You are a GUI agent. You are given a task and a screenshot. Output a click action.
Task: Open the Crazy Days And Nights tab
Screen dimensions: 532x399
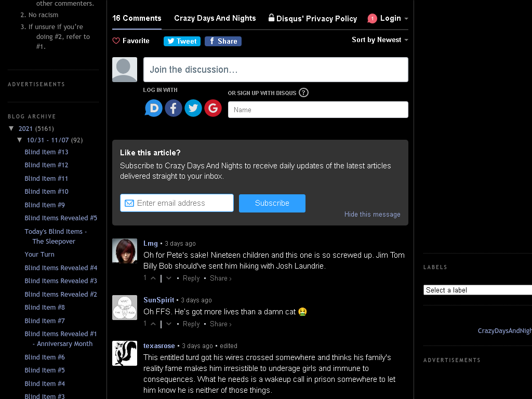pos(215,18)
